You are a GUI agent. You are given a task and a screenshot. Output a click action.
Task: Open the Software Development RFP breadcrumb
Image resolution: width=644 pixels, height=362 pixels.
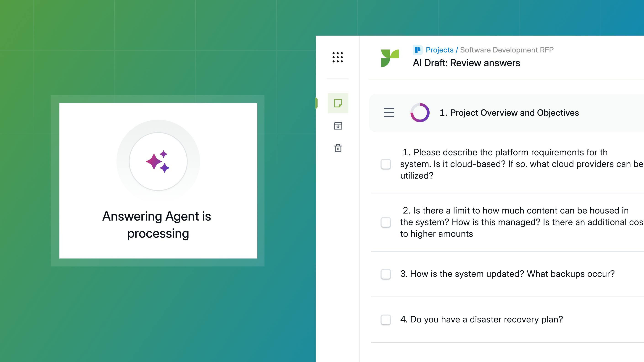(507, 50)
